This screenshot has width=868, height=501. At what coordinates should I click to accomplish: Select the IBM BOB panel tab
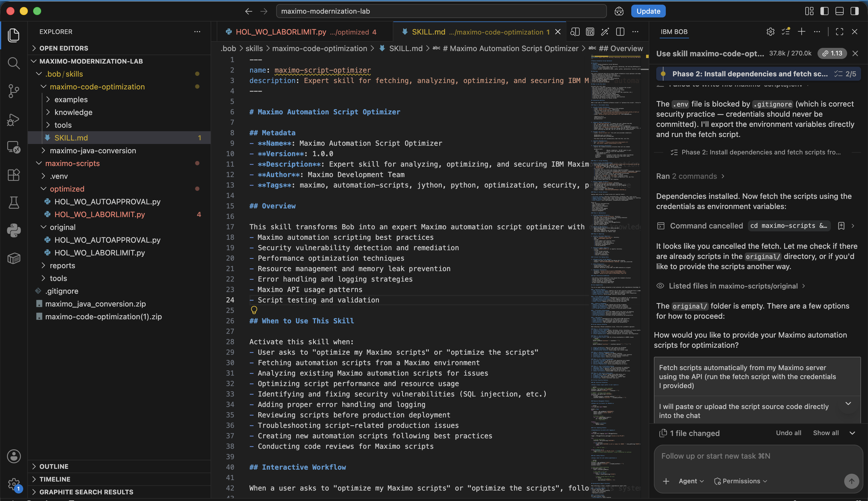pos(674,32)
